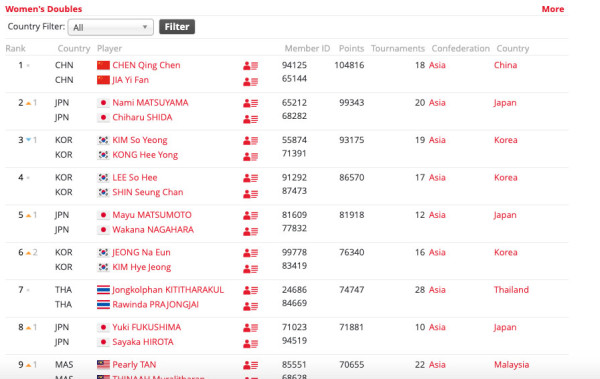This screenshot has width=600, height=379.
Task: Open Japan country link in rank 2 row
Action: coord(505,103)
